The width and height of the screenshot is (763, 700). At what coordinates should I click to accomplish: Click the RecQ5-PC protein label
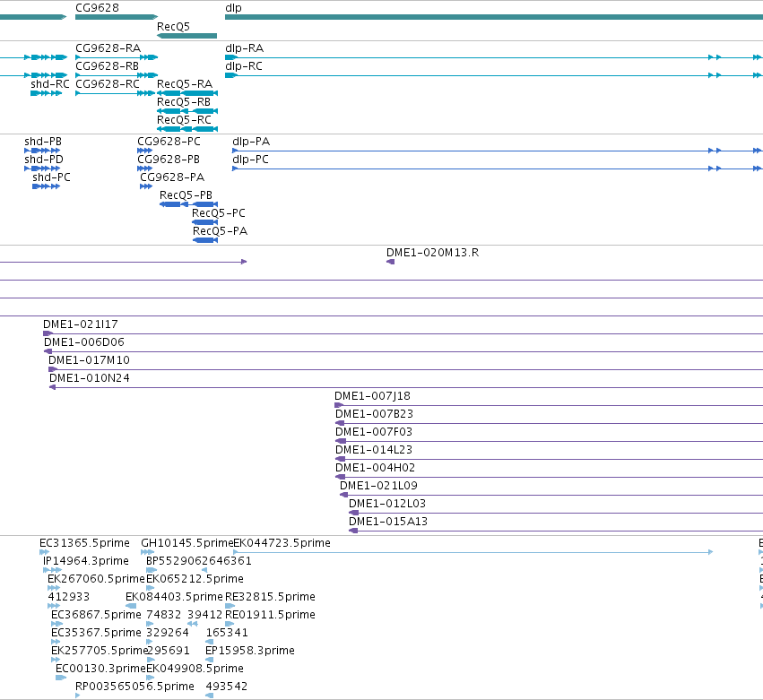(219, 213)
